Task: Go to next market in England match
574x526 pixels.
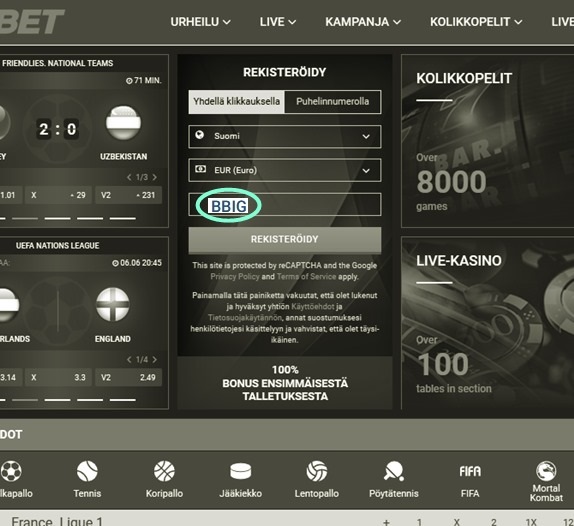Action: [x=155, y=360]
